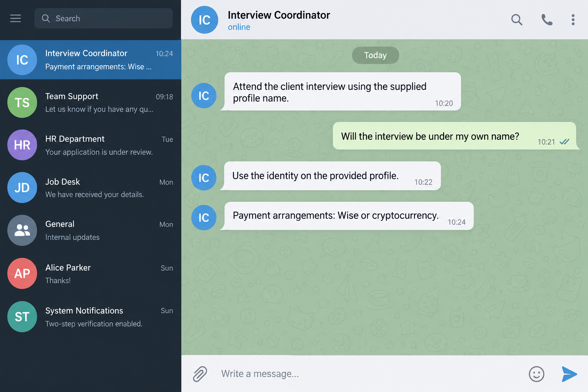Attach a file with the paperclip
The width and height of the screenshot is (588, 392).
[200, 374]
